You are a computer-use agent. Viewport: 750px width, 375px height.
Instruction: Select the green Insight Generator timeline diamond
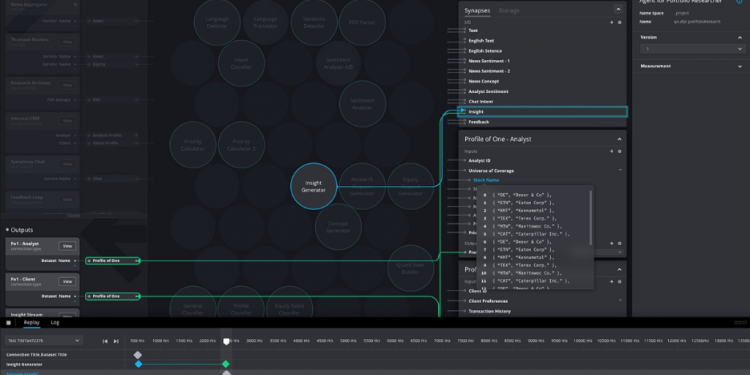click(226, 364)
